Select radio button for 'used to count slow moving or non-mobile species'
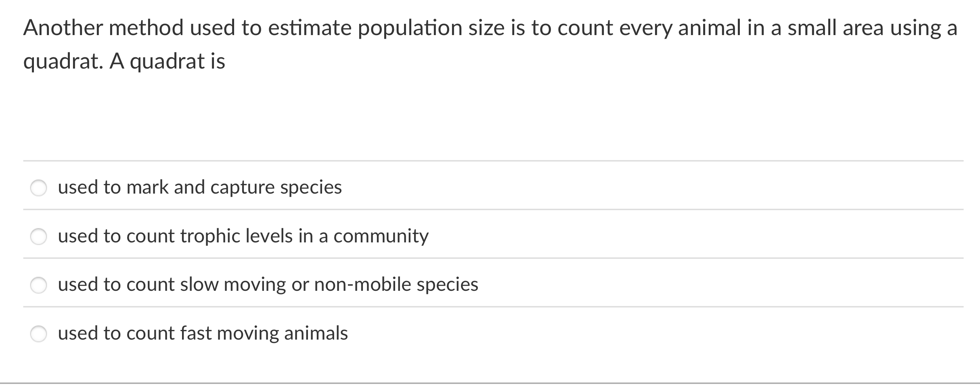The image size is (980, 388). 39,286
